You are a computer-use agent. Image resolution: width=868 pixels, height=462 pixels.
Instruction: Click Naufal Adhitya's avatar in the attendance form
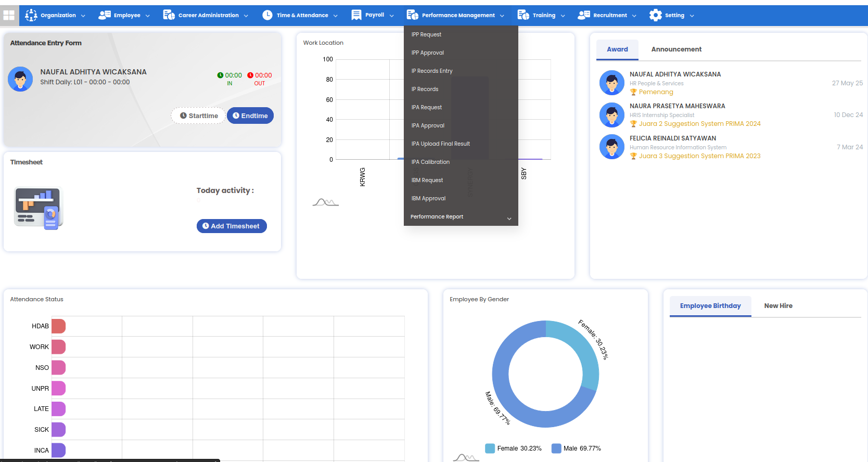tap(20, 79)
